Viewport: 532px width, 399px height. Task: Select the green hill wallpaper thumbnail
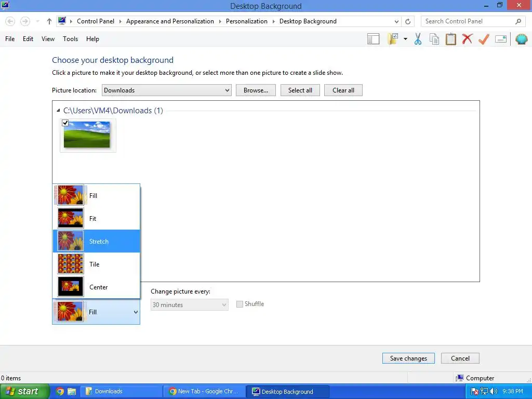coord(87,135)
